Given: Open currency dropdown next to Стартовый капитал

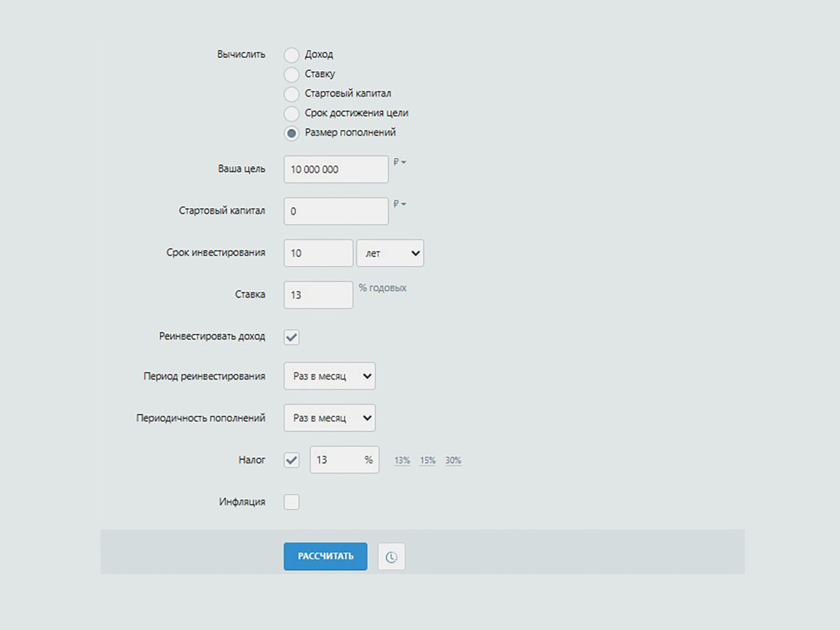Looking at the screenshot, I should [400, 204].
